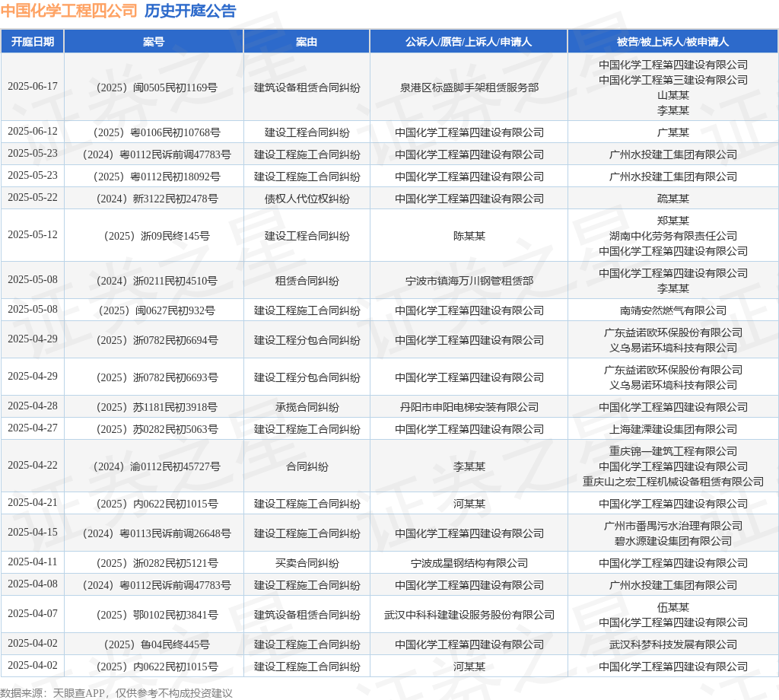Click the 历史开庭公告 heading
779x700 pixels.
click(190, 11)
